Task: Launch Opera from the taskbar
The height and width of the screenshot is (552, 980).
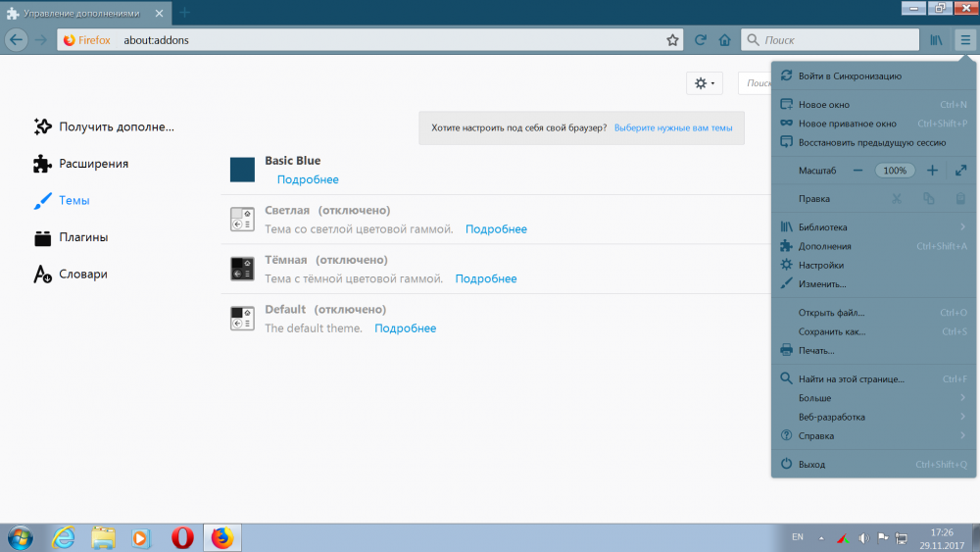Action: coord(182,537)
